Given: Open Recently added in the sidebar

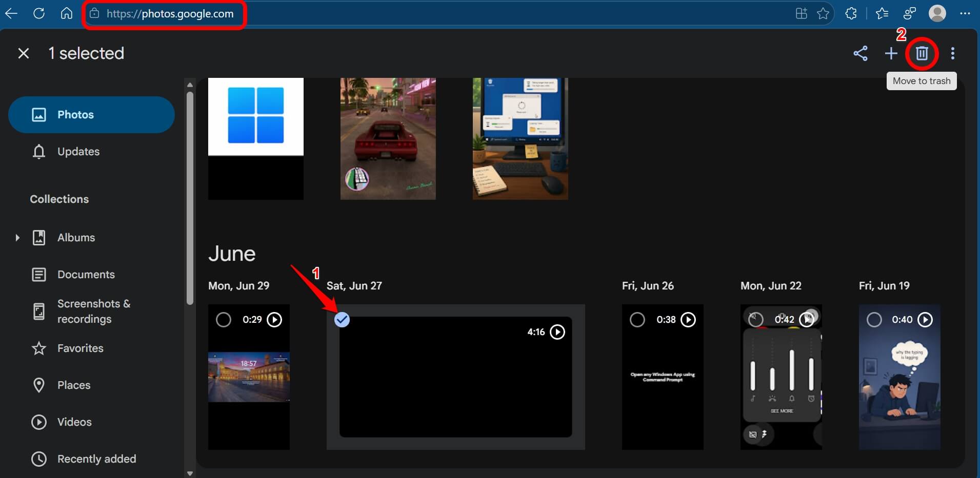Looking at the screenshot, I should tap(91, 459).
